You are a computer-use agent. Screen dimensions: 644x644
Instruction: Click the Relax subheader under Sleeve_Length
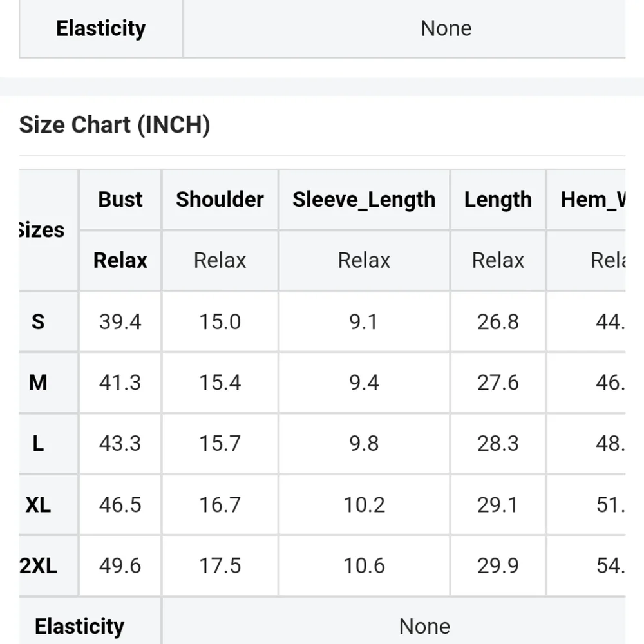(364, 260)
